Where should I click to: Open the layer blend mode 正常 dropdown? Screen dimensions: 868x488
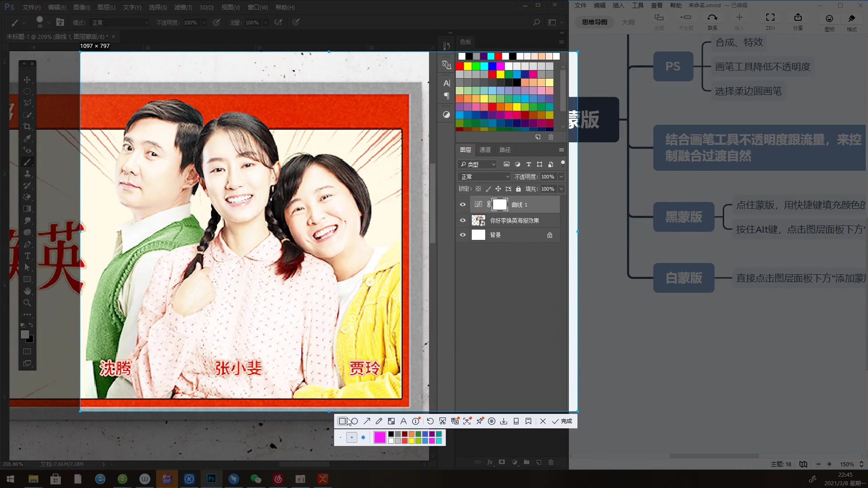tap(484, 177)
